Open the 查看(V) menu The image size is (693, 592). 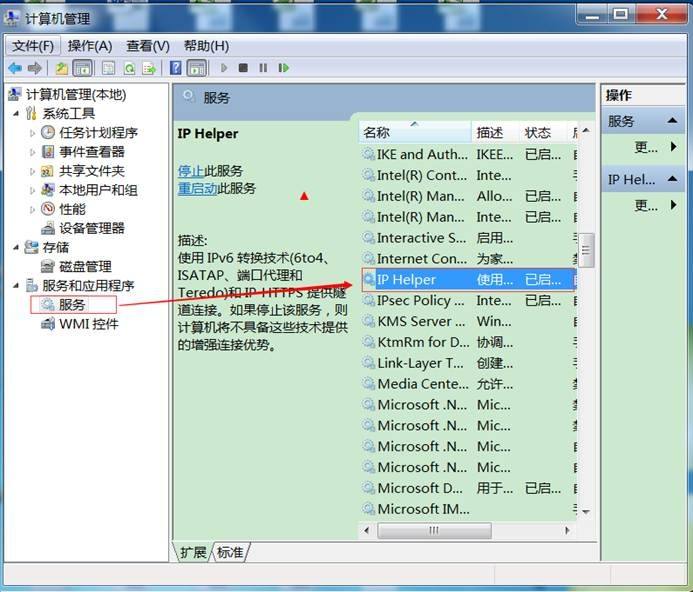pyautogui.click(x=147, y=46)
